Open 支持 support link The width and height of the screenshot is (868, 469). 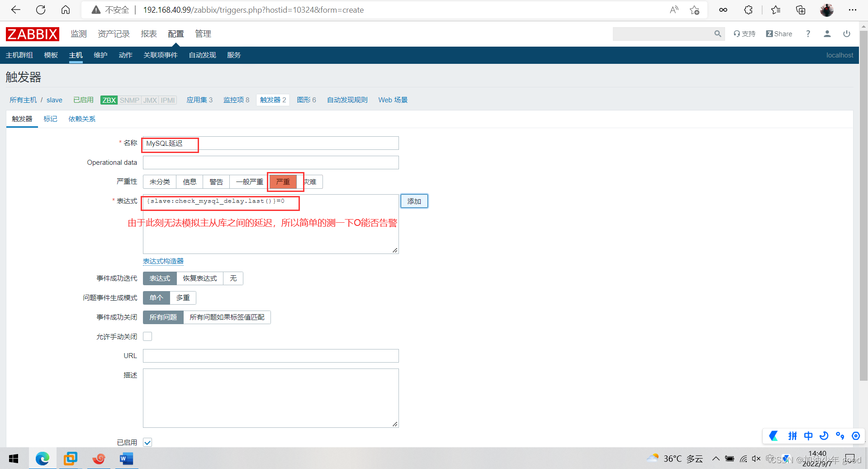coord(745,34)
